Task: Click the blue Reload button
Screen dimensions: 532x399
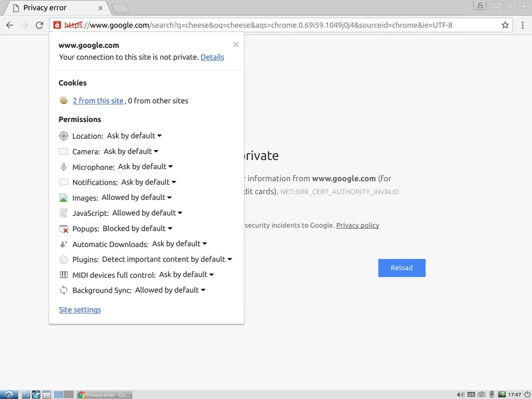Action: [x=402, y=268]
